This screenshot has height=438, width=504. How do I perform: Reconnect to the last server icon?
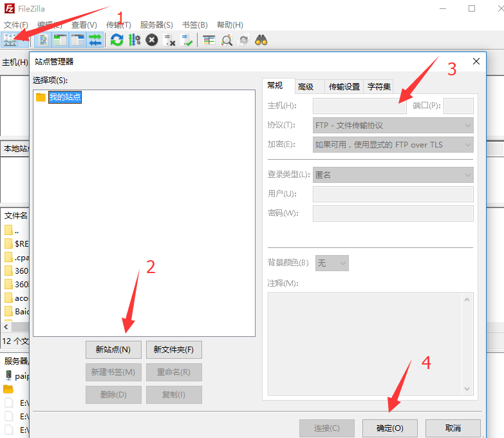pos(187,40)
